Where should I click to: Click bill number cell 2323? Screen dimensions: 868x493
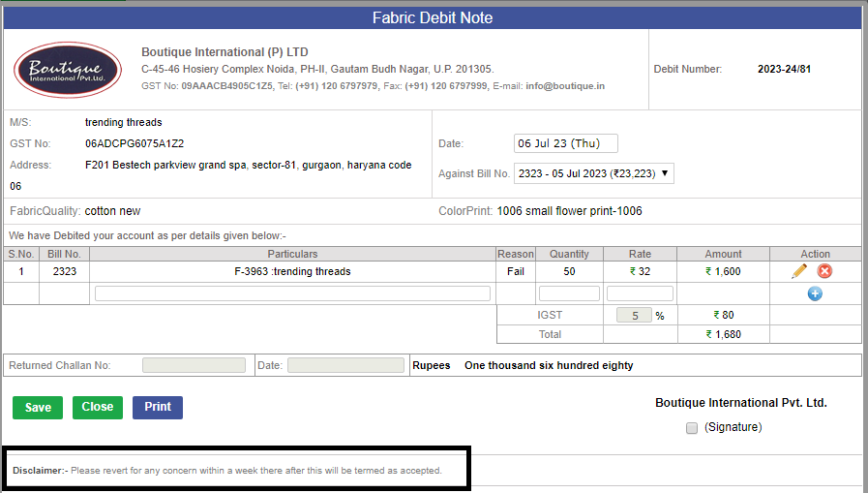coord(64,271)
